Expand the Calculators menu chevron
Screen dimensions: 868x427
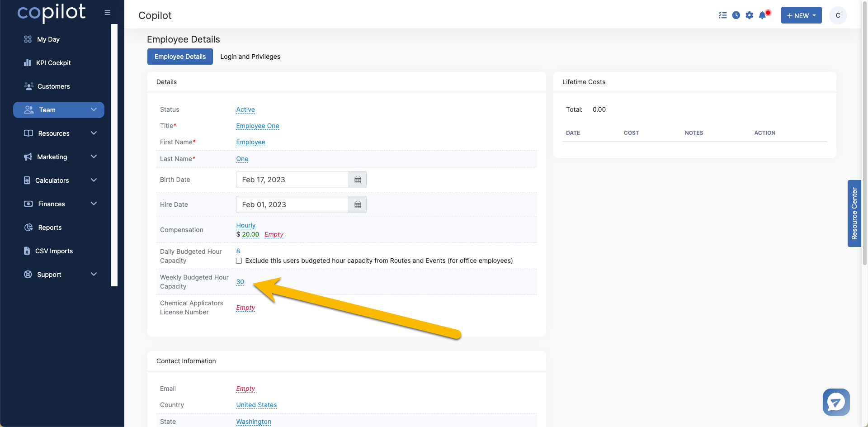(x=94, y=180)
